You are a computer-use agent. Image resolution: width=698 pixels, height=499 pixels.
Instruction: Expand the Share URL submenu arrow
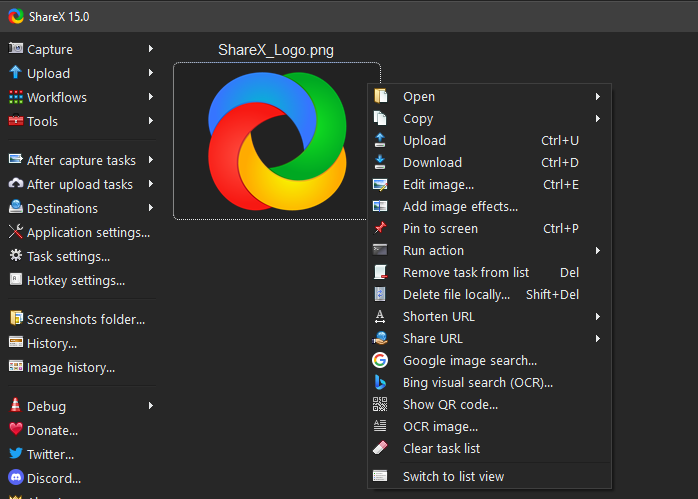(x=597, y=338)
